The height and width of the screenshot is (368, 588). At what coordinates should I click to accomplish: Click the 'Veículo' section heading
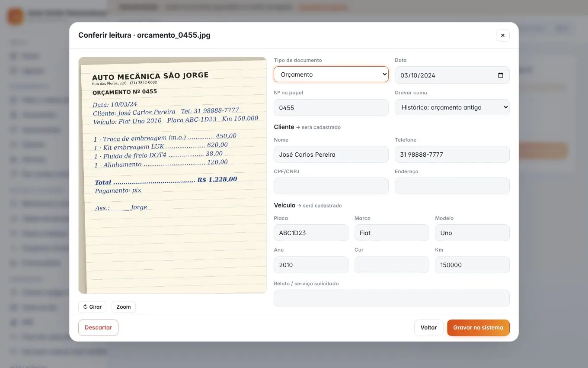284,205
